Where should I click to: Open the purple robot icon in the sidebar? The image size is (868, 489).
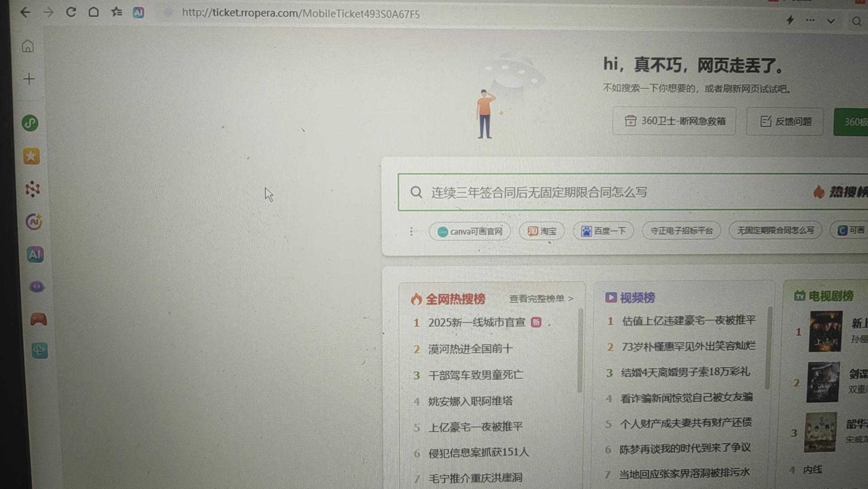[37, 287]
